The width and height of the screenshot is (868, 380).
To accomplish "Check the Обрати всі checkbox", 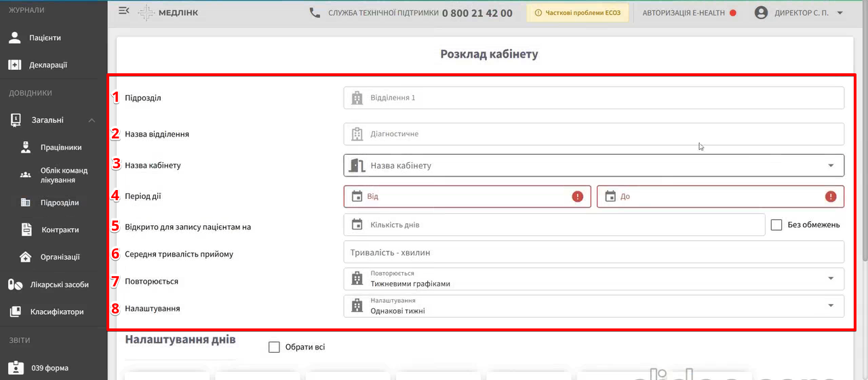I will (274, 347).
